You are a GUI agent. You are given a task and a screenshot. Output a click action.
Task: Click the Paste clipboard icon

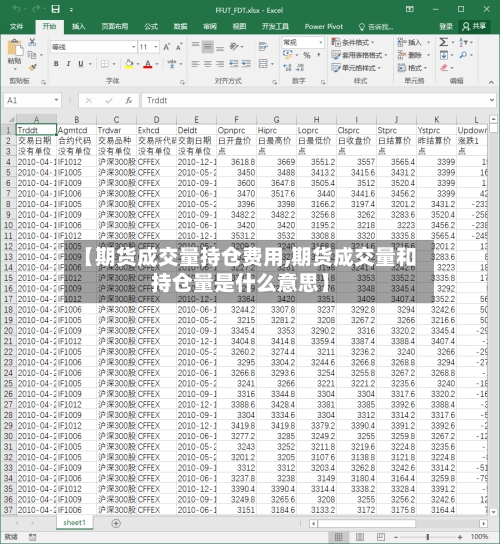pos(14,48)
